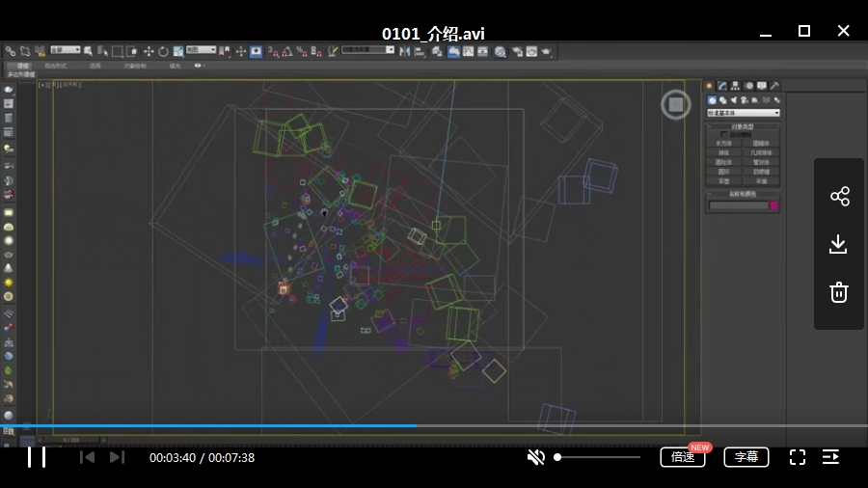The height and width of the screenshot is (488, 868).
Task: Enter fullscreen mode
Action: (798, 457)
